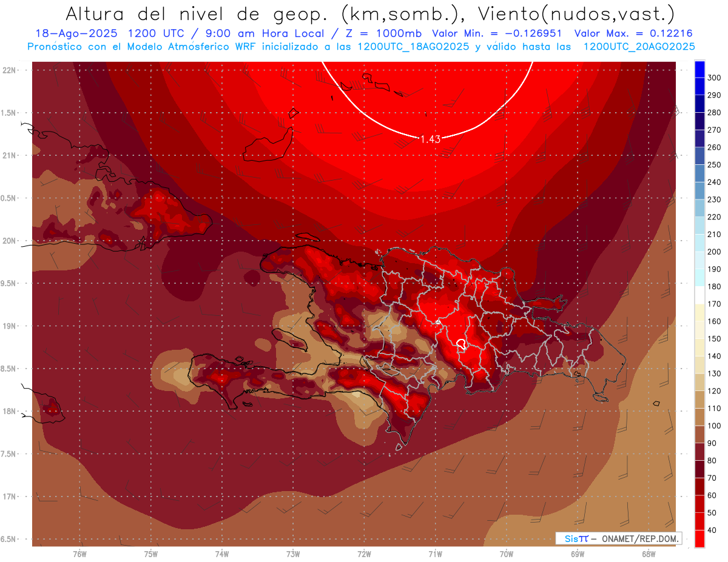This screenshot has width=728, height=562.
Task: Click the '19N' latitude label
Action: pyautogui.click(x=9, y=326)
